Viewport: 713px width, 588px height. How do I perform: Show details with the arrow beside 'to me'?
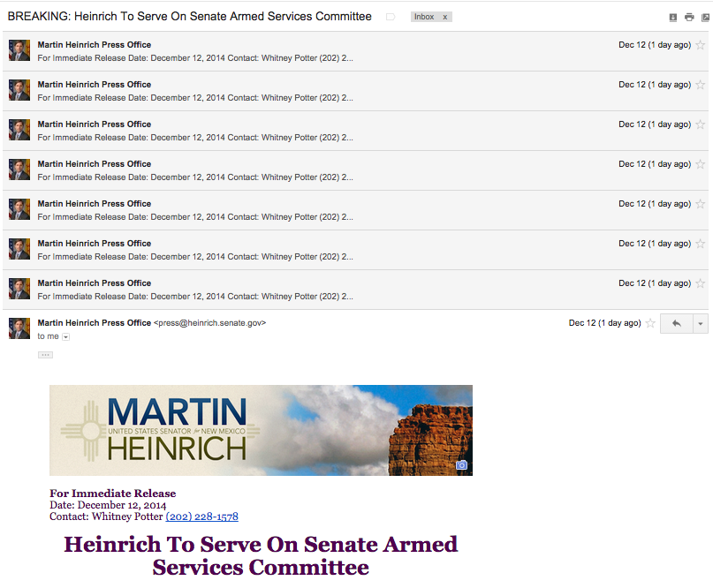pyautogui.click(x=66, y=336)
